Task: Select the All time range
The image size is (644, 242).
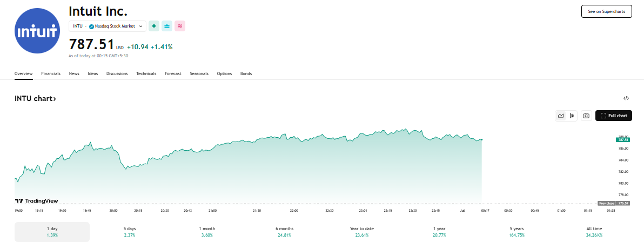Action: [594, 232]
